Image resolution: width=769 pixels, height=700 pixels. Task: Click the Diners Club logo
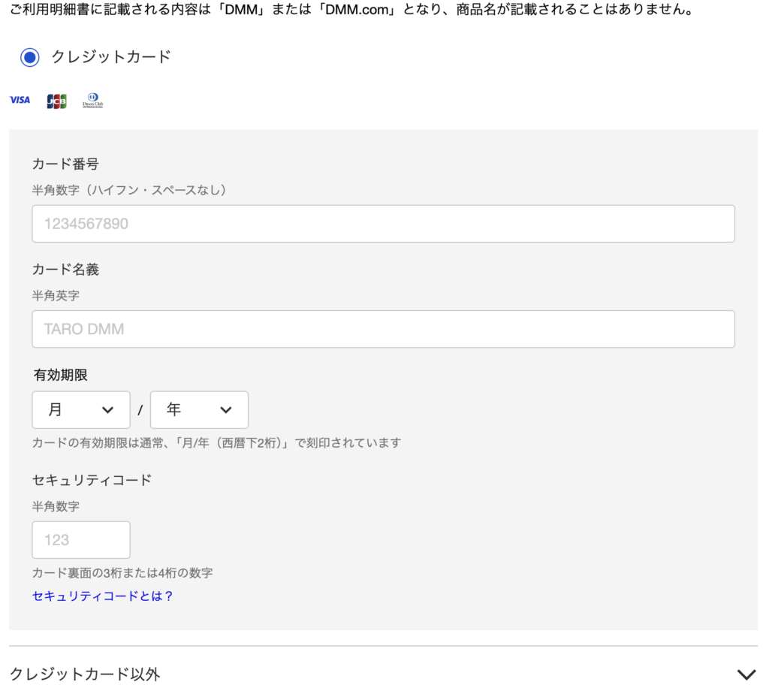93,101
